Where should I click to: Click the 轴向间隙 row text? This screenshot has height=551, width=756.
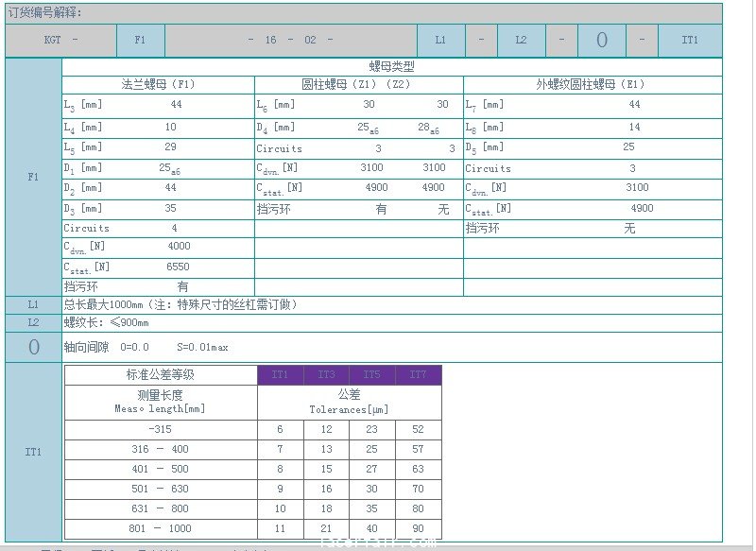pos(146,347)
